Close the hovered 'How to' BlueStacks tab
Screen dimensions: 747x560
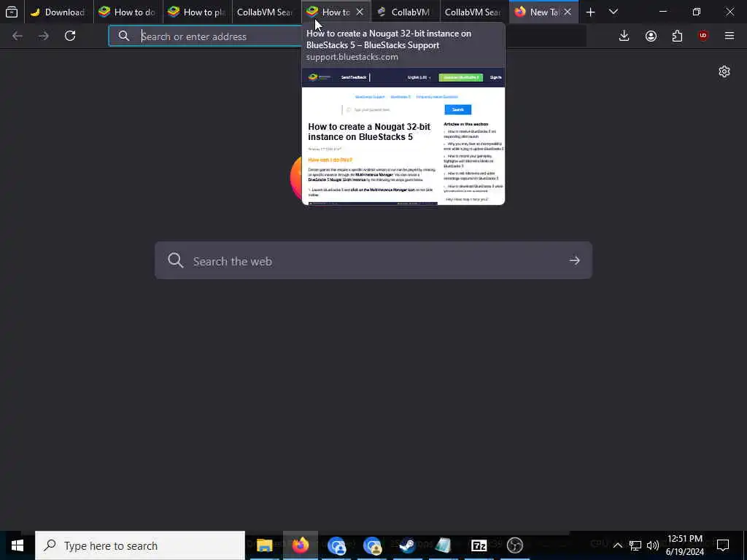pyautogui.click(x=360, y=12)
